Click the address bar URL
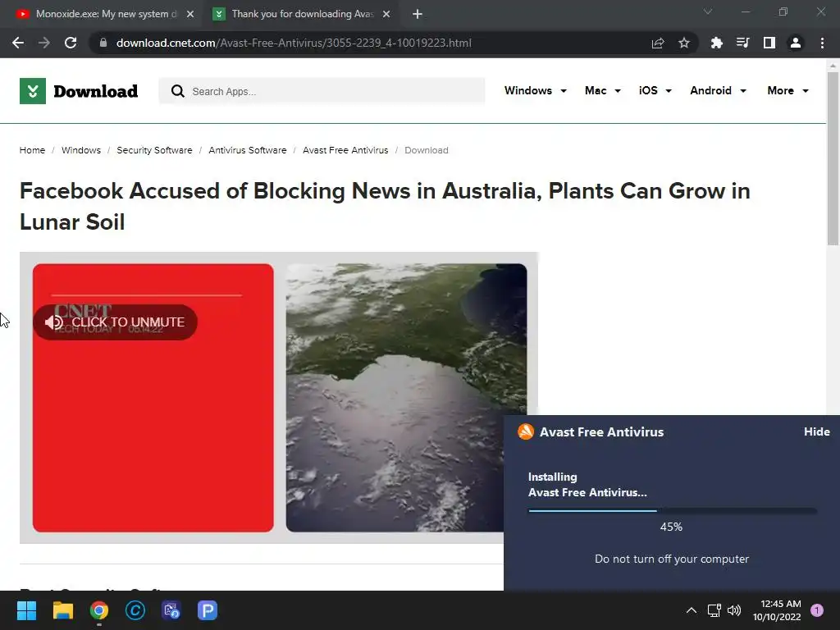Image resolution: width=840 pixels, height=630 pixels. tap(294, 43)
